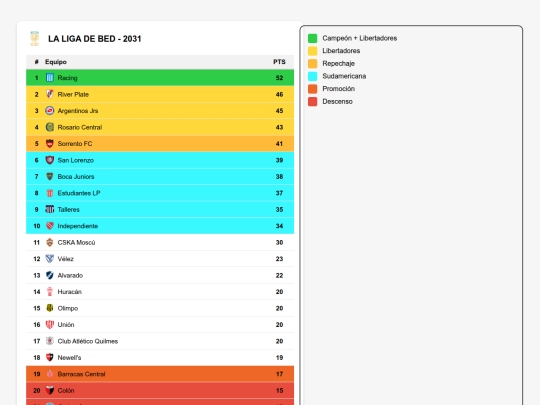540x405 pixels.
Task: Click the Independiente team crest
Action: (50, 226)
